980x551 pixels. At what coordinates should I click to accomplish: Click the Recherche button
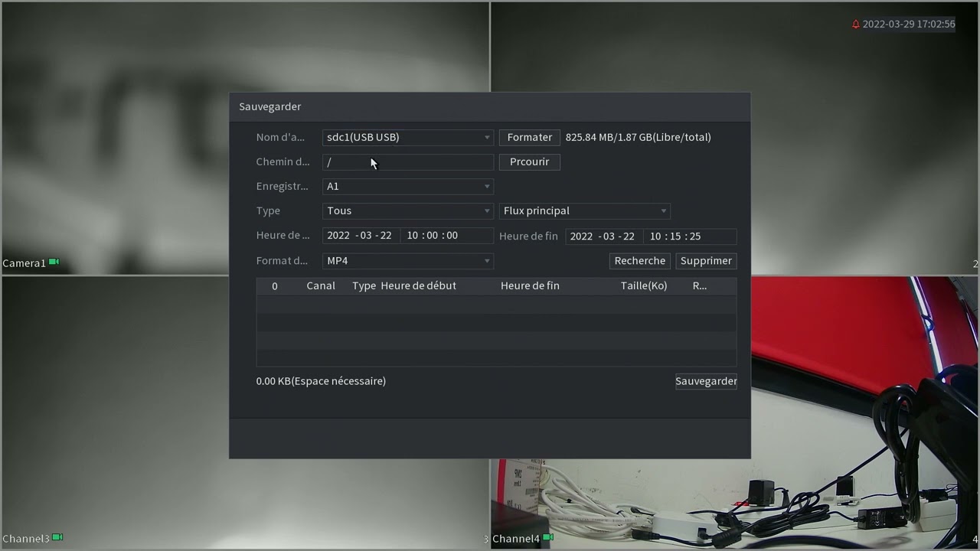coord(639,260)
